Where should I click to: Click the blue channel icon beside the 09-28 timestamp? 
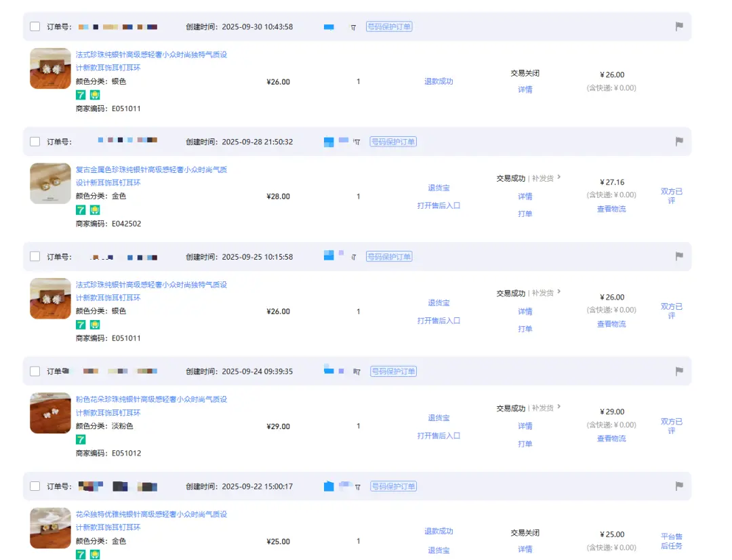point(329,142)
